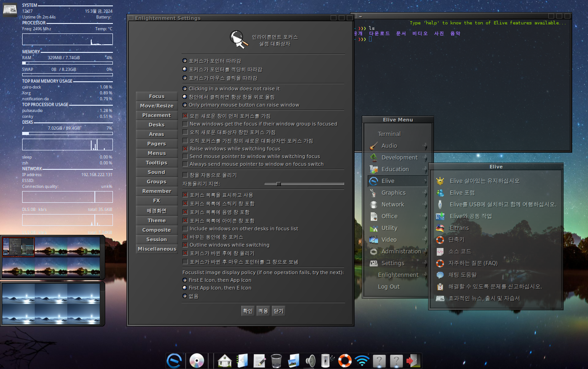Click the speaker volume icon in the dock
This screenshot has height=369, width=588.
pyautogui.click(x=310, y=361)
